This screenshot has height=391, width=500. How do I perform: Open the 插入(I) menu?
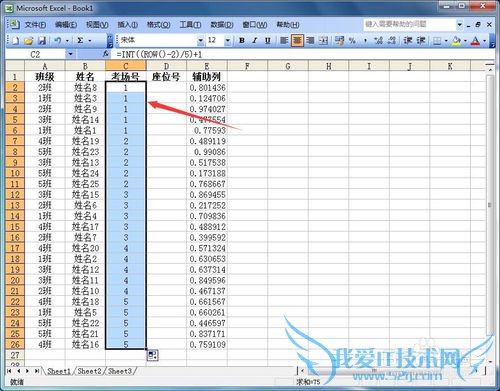(128, 25)
